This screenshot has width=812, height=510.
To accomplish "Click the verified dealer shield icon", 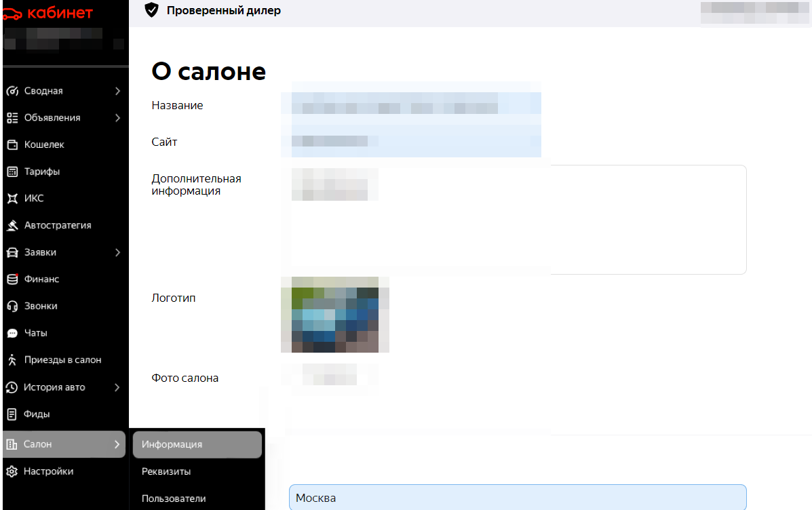I will (x=152, y=10).
